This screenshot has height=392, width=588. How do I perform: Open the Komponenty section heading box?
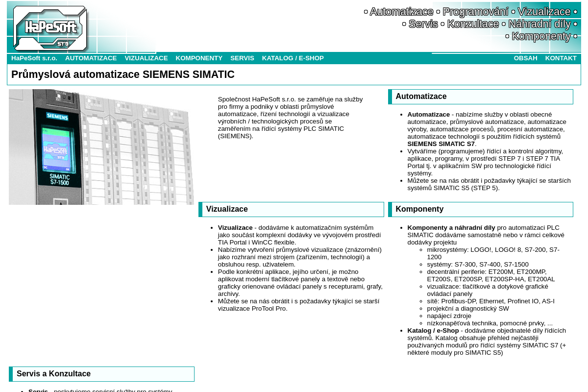coord(480,209)
